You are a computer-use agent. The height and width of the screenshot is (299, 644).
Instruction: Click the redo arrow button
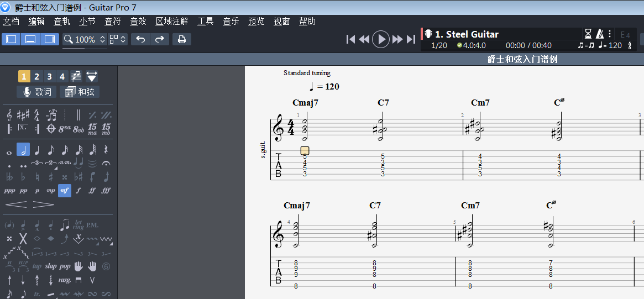click(x=159, y=39)
